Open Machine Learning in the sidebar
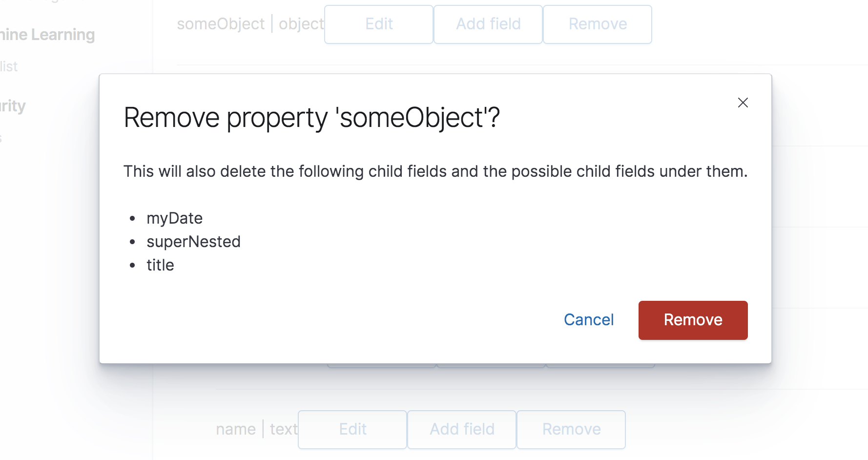868x460 pixels. 47,35
